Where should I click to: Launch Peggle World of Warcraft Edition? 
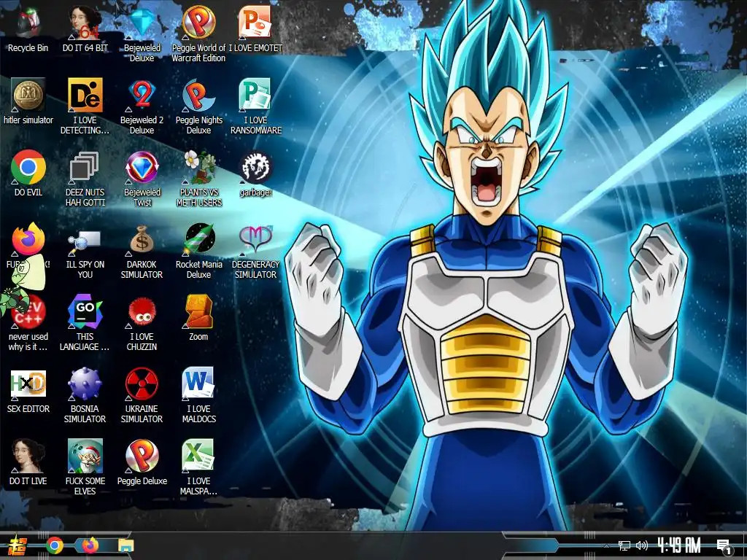[x=198, y=34]
